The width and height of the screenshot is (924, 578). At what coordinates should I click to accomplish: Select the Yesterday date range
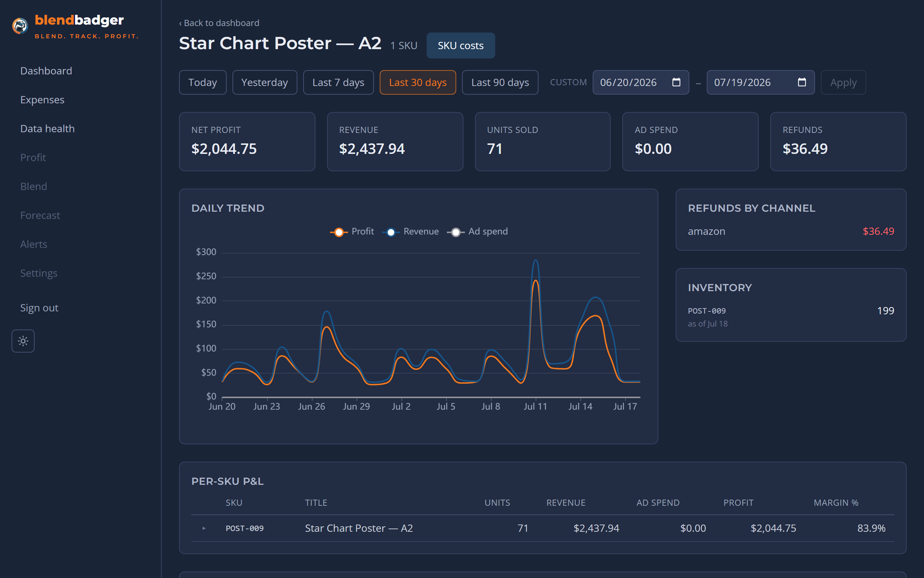[265, 82]
